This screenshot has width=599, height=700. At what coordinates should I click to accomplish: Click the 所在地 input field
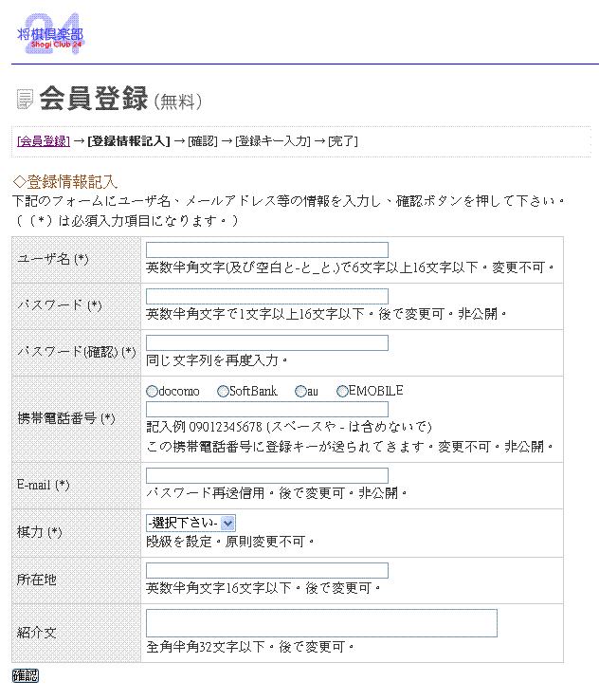(267, 570)
